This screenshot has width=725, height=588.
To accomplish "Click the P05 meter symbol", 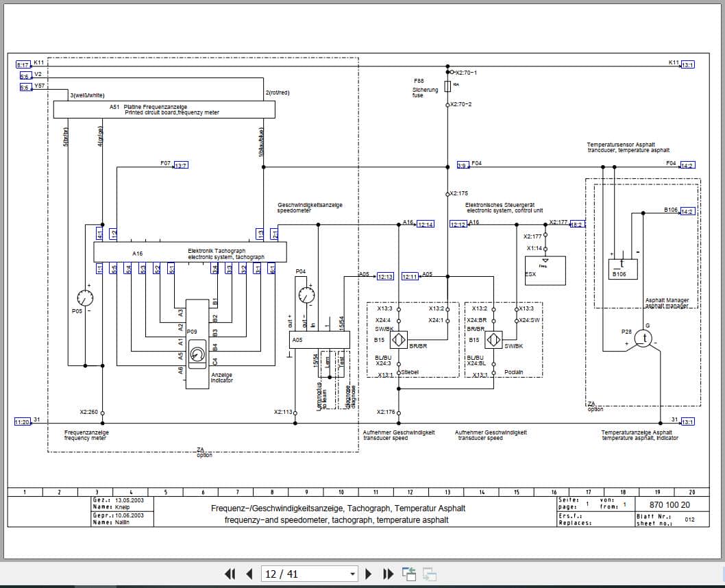I will coord(85,297).
